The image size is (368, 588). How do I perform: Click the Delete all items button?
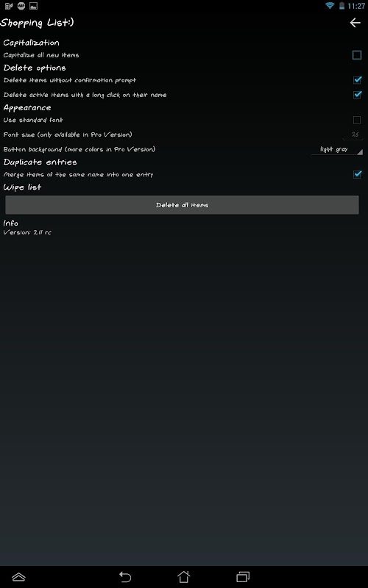click(182, 205)
